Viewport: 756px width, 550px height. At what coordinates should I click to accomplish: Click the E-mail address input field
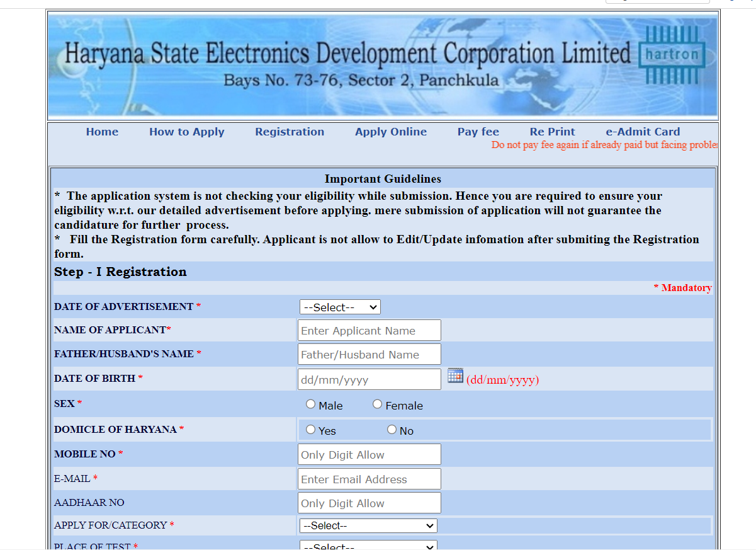click(x=370, y=479)
